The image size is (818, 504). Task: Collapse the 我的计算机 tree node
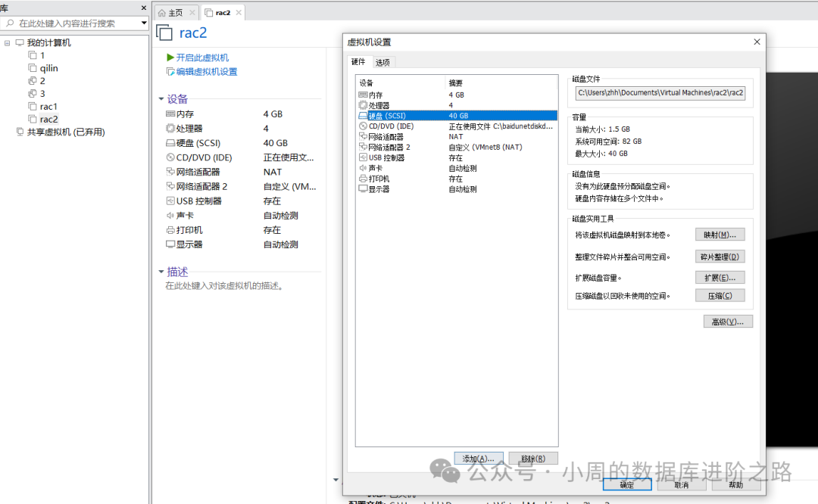pyautogui.click(x=8, y=42)
